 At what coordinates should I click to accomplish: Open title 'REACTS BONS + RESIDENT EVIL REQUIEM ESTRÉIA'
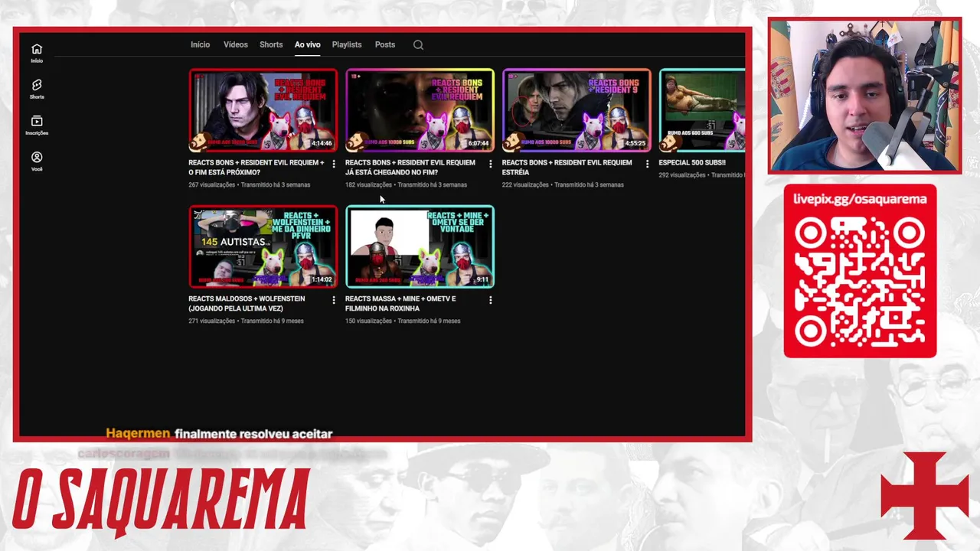[x=567, y=168]
